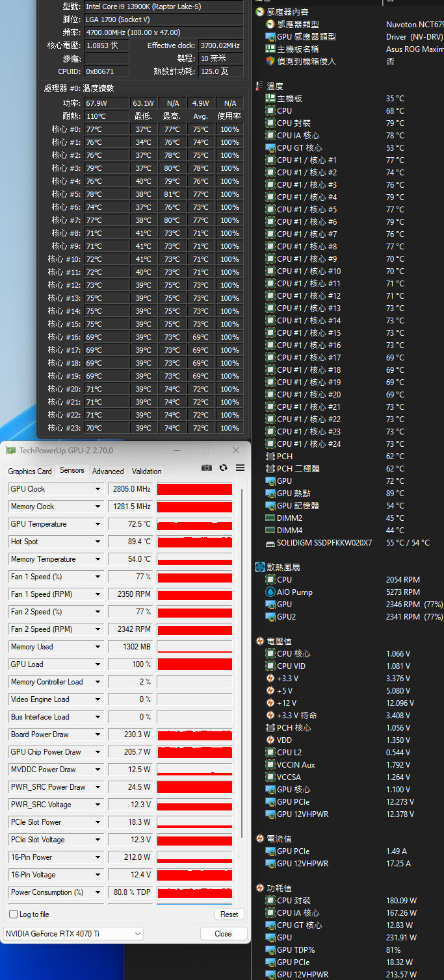This screenshot has width=444, height=980.
Task: Open the GPU-Z hamburger menu icon
Action: tap(241, 468)
